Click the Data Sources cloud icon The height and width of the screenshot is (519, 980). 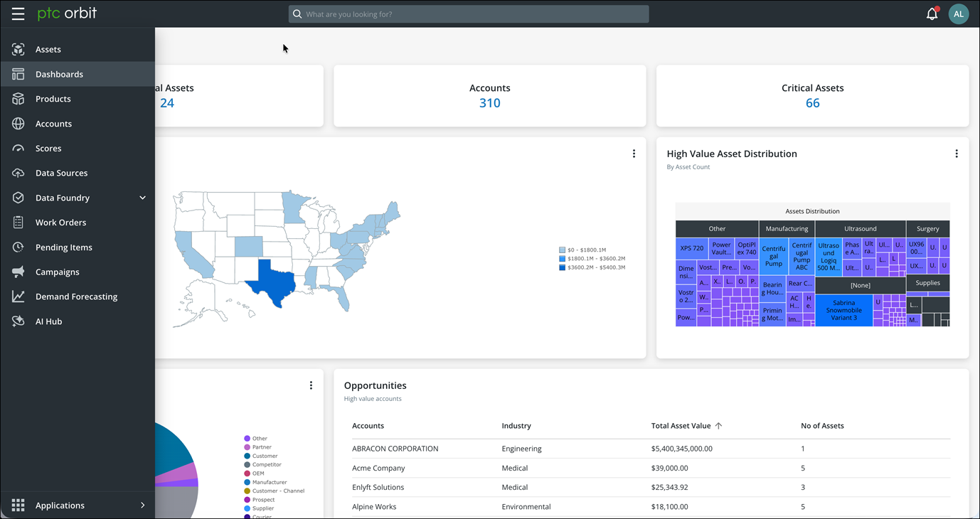coord(18,173)
